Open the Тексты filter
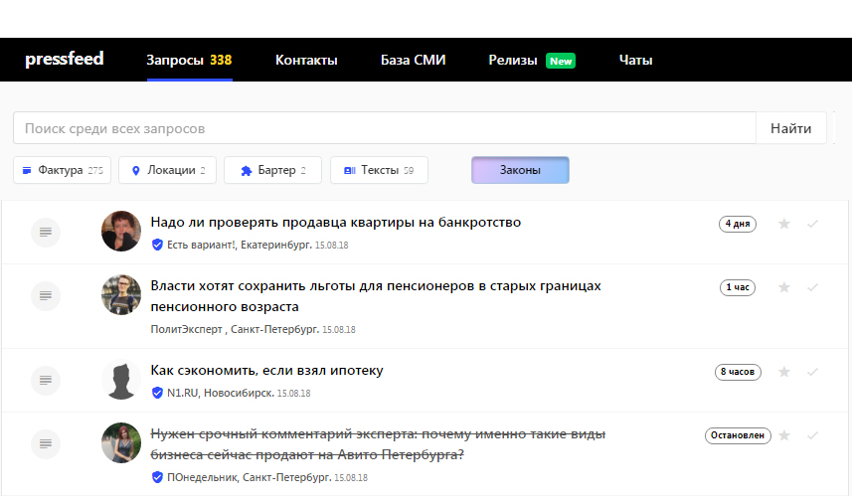 (379, 170)
